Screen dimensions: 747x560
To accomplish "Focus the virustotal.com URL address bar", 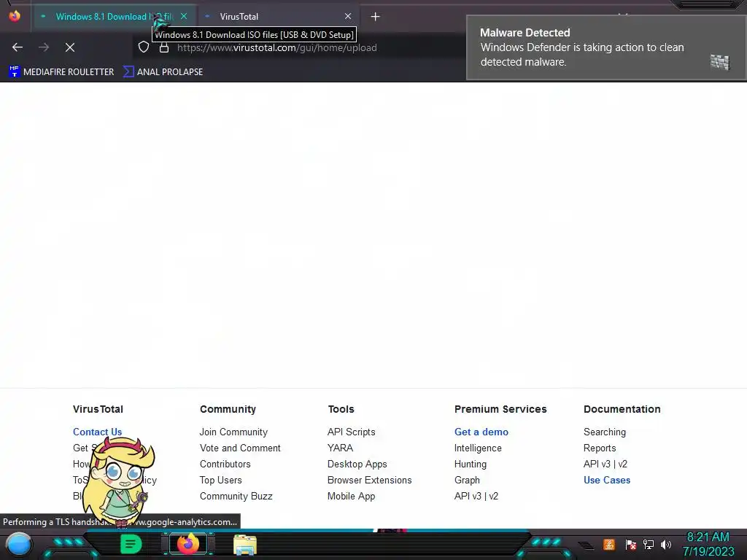I will (276, 47).
